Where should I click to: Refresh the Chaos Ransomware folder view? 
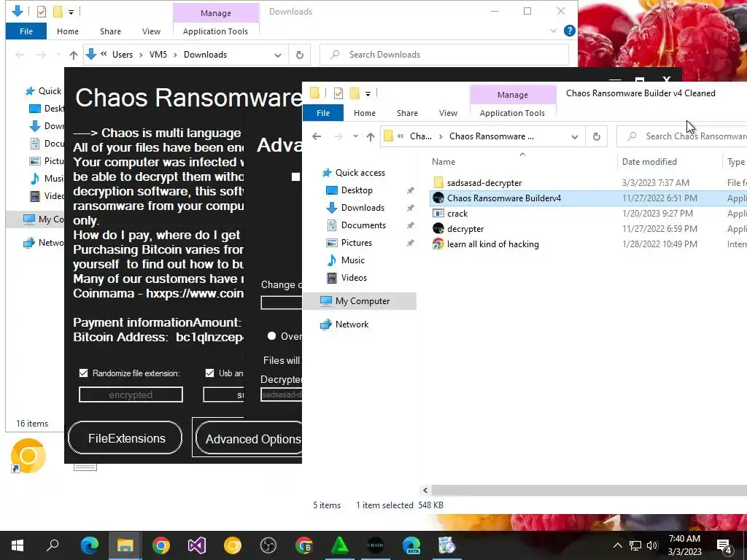click(x=597, y=136)
